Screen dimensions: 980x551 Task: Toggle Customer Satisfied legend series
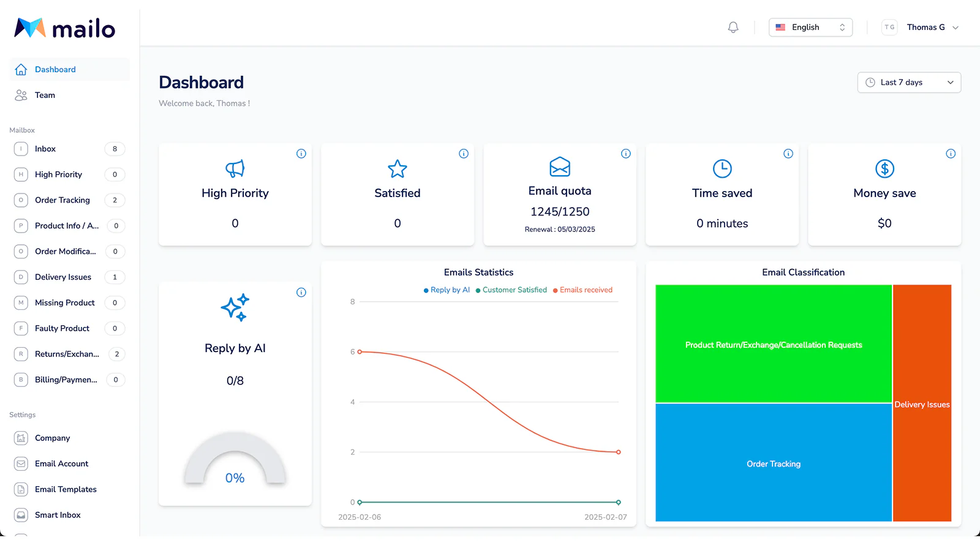click(511, 290)
